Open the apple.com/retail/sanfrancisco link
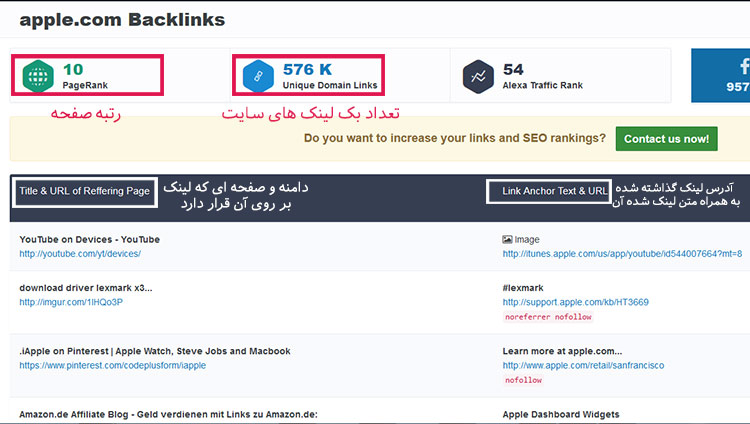The width and height of the screenshot is (750, 424). coord(583,365)
